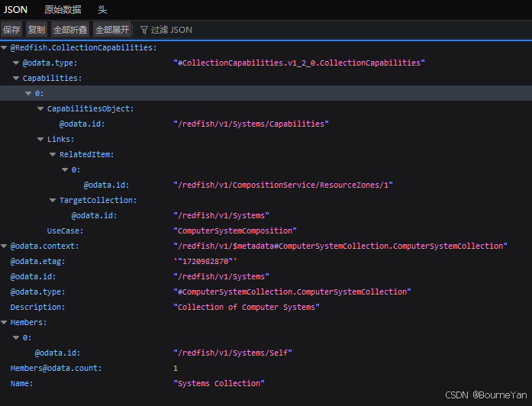Click value "ComputerSystemComposition"
Image resolution: width=532 pixels, height=406 pixels.
coord(235,231)
